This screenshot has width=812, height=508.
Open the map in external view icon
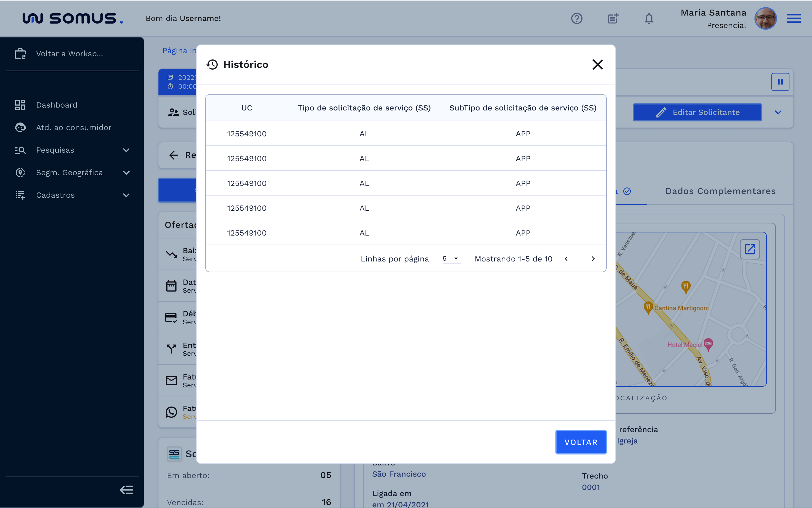point(749,249)
